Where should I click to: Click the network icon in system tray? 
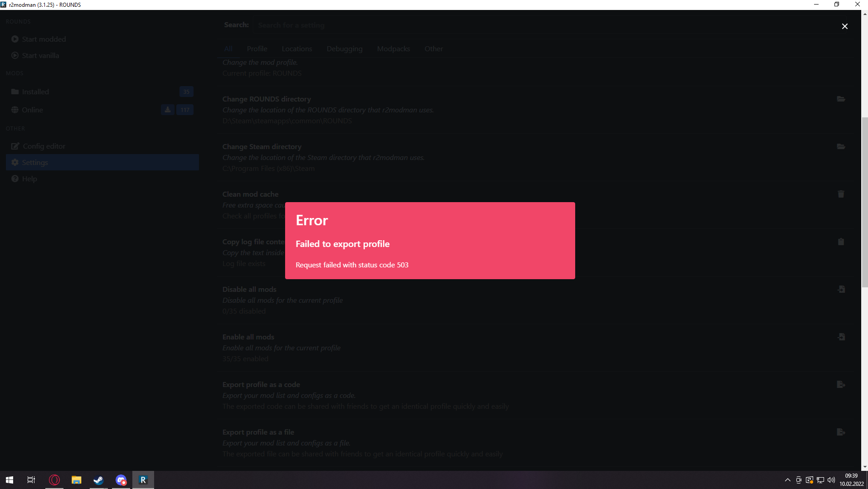[x=820, y=480]
